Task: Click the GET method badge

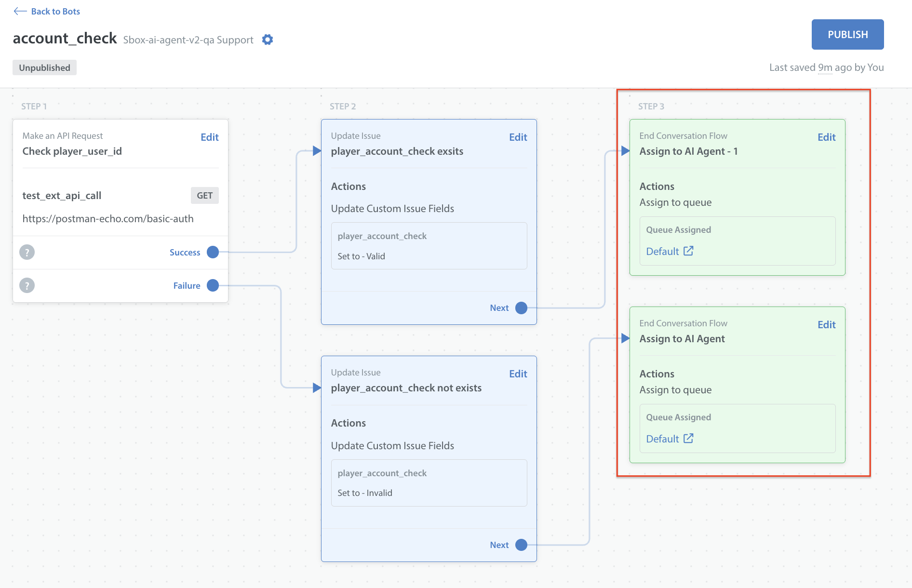Action: coord(204,196)
